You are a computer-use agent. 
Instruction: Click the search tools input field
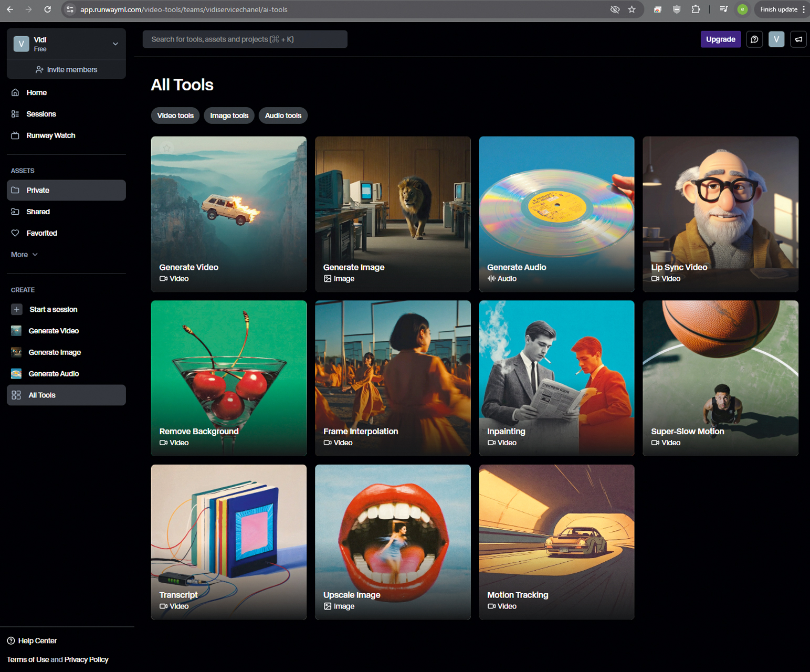coord(245,39)
